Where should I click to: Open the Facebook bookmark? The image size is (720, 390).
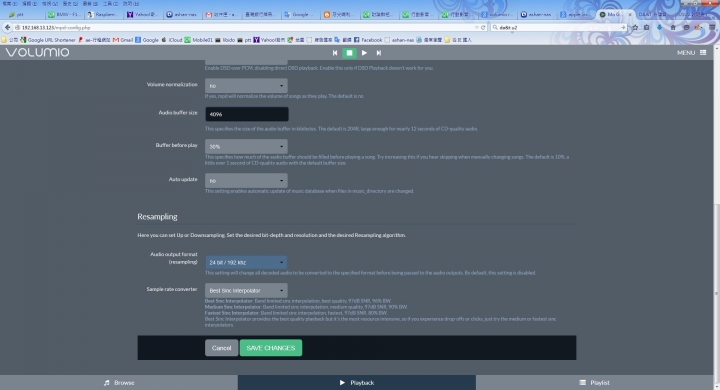click(x=368, y=40)
